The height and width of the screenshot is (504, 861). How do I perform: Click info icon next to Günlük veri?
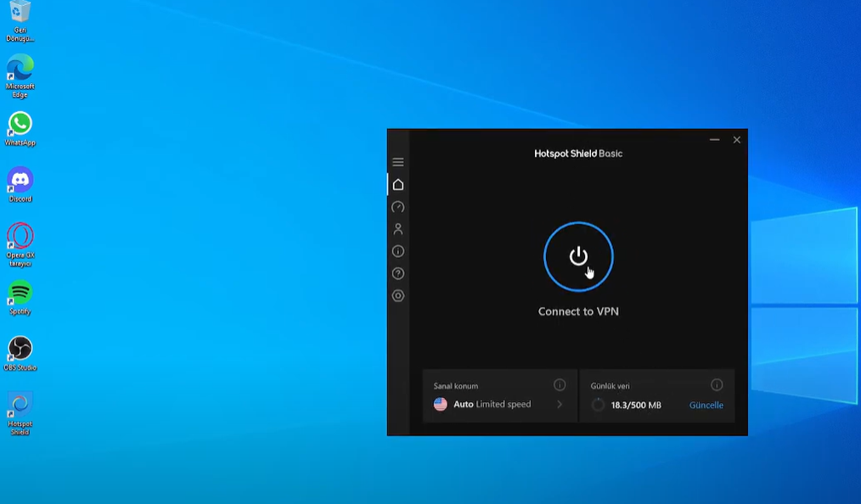(717, 384)
